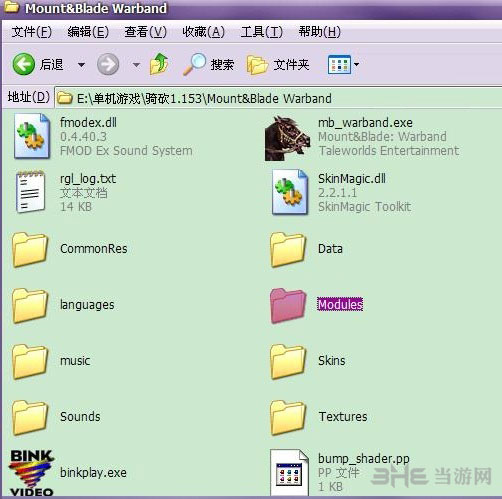Click the Taleworlds Entertainment company text
Viewport: 502px width, 499px height.
point(389,151)
